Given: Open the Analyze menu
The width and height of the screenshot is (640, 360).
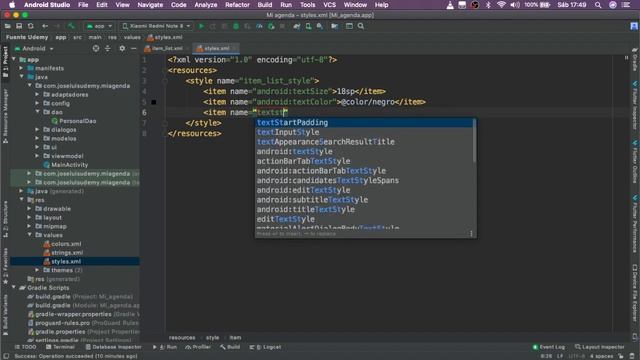Looking at the screenshot, I should [x=206, y=5].
